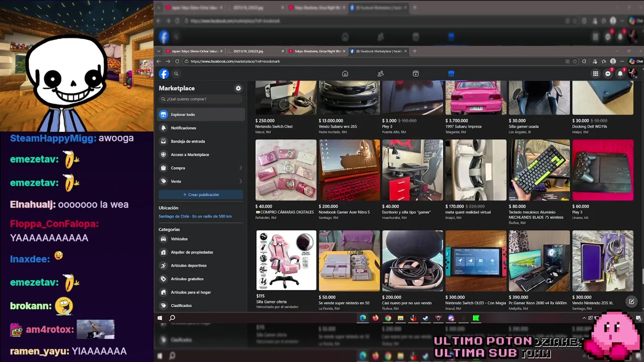The width and height of the screenshot is (644, 362).
Task: Open pink digital cameras listing thumbnail
Action: point(286,170)
